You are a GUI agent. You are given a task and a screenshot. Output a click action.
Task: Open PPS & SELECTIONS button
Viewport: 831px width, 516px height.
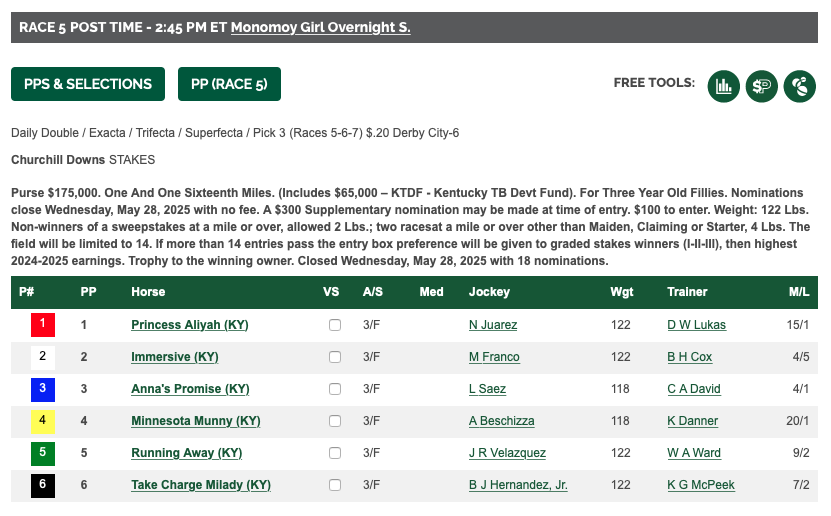[x=88, y=84]
